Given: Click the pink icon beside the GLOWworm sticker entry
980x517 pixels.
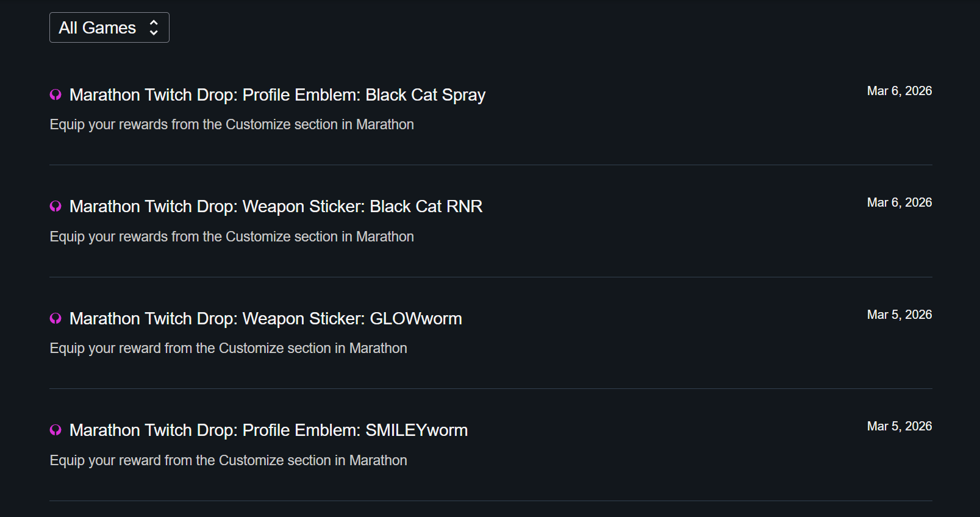Looking at the screenshot, I should coord(55,318).
